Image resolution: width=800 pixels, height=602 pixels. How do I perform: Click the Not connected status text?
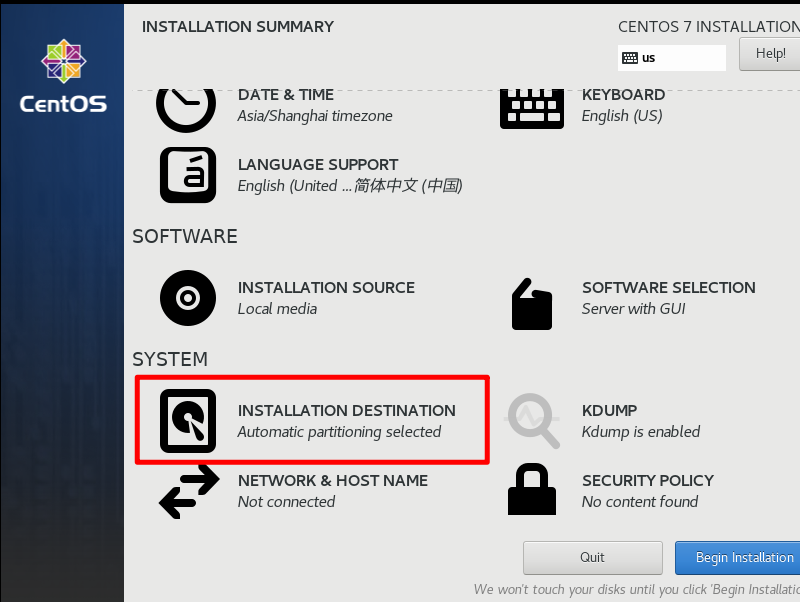tap(286, 502)
